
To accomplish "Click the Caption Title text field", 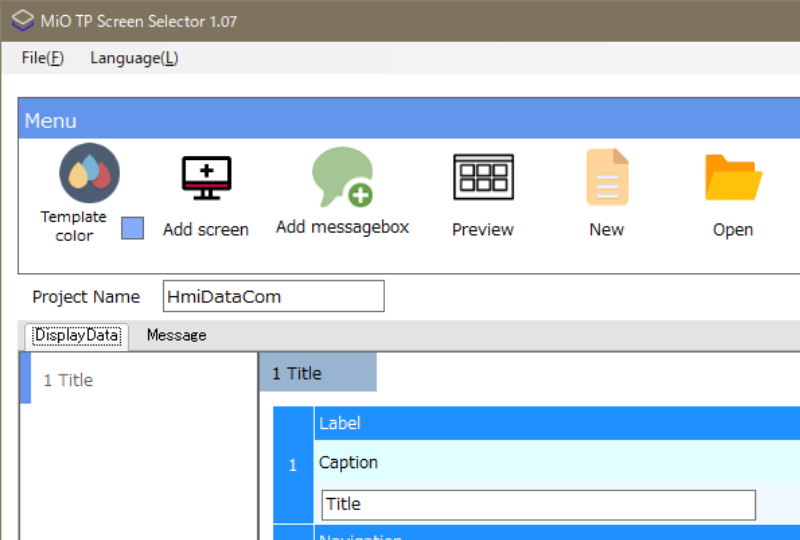I will pyautogui.click(x=538, y=504).
